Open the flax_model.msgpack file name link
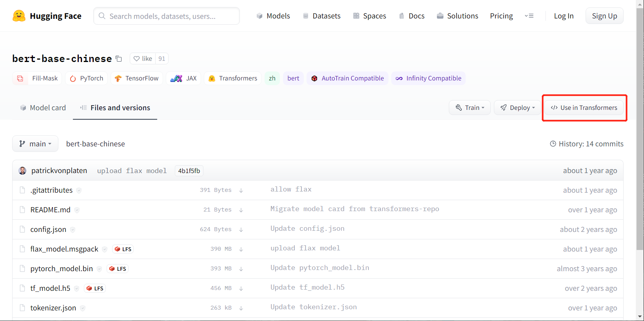This screenshot has width=644, height=321. point(64,249)
